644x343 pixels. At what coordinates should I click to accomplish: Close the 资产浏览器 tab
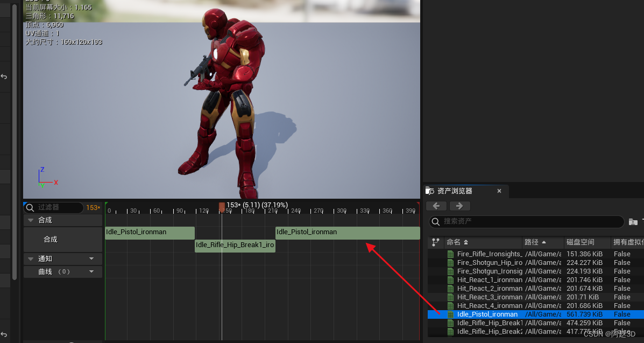pyautogui.click(x=499, y=191)
